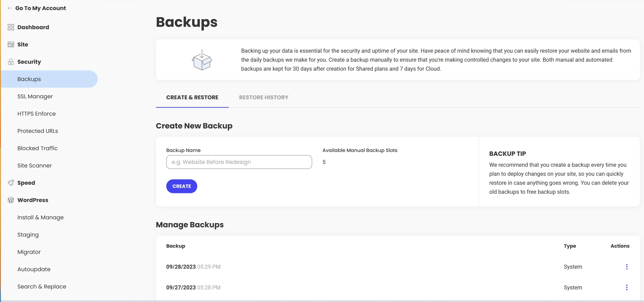Click the Backup Name input field
The width and height of the screenshot is (644, 302).
click(x=239, y=162)
